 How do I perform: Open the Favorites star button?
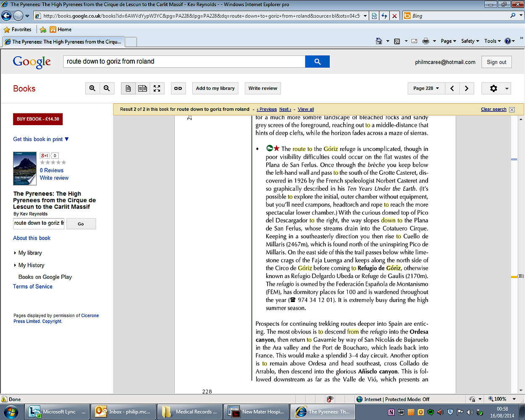click(17, 29)
